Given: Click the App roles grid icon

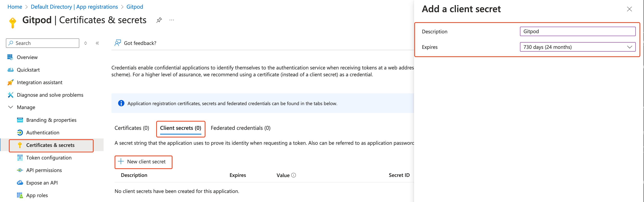Looking at the screenshot, I should (20, 195).
